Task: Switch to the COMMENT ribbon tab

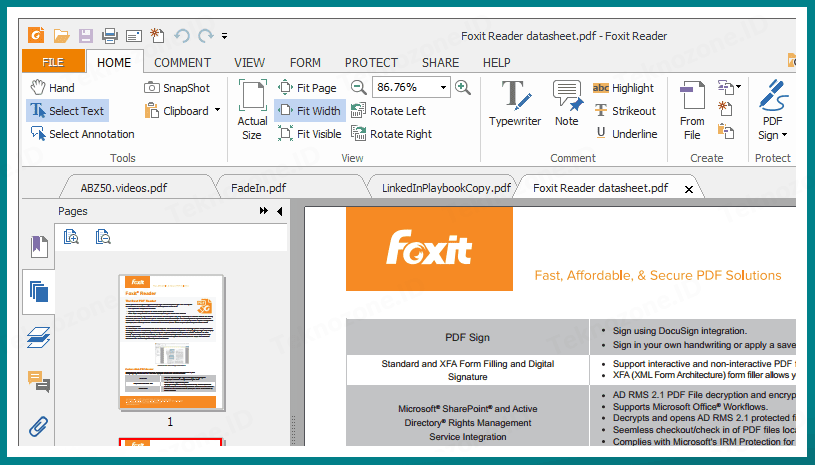Action: point(182,63)
